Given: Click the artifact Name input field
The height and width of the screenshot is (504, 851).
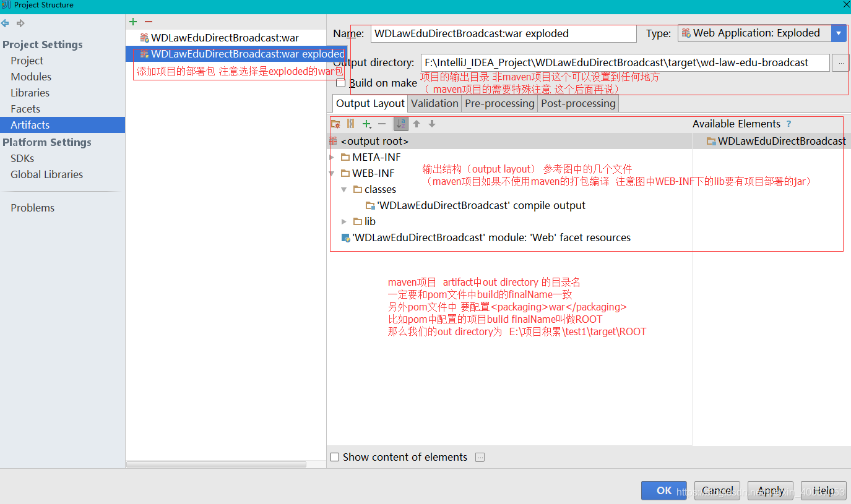Looking at the screenshot, I should point(503,33).
